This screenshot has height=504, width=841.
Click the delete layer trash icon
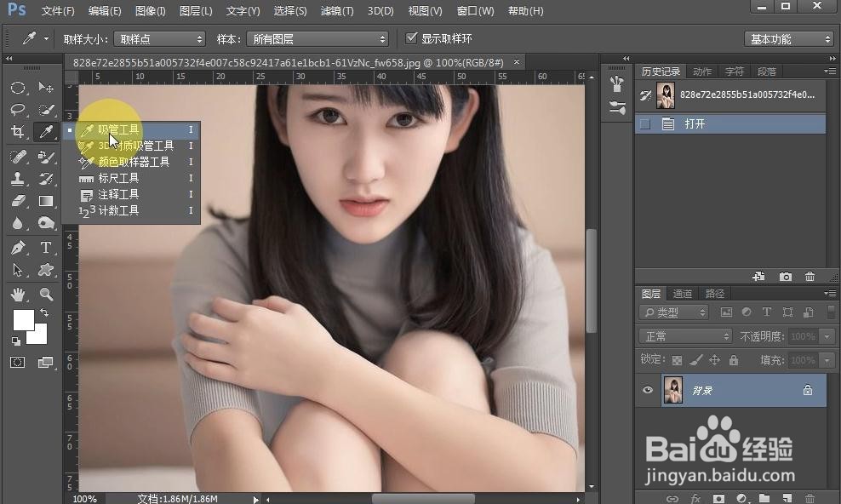[810, 499]
